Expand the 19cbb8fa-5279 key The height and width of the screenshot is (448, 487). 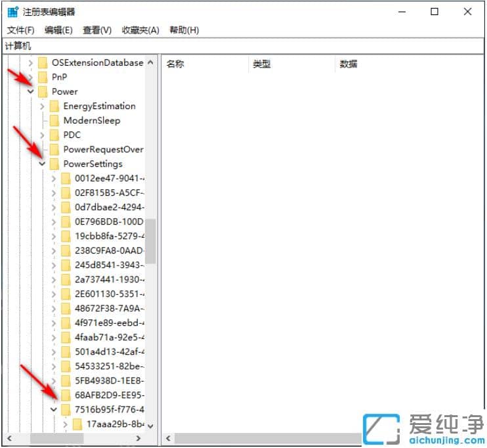pyautogui.click(x=53, y=236)
